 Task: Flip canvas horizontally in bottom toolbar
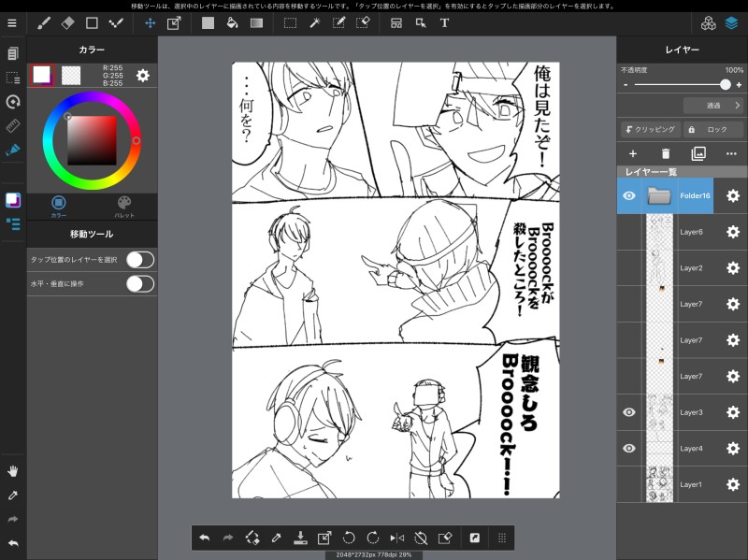(396, 538)
